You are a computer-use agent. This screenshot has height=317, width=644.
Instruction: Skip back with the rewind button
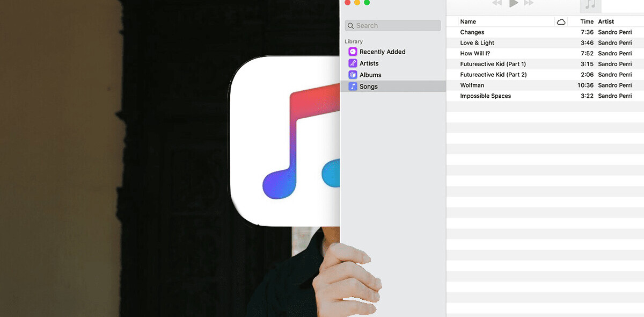[x=497, y=3]
